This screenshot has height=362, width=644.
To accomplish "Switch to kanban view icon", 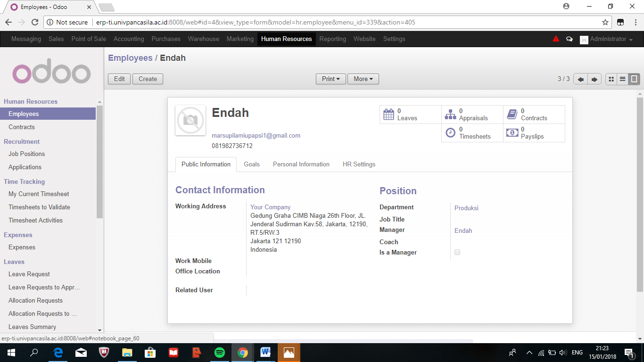I will pyautogui.click(x=611, y=79).
